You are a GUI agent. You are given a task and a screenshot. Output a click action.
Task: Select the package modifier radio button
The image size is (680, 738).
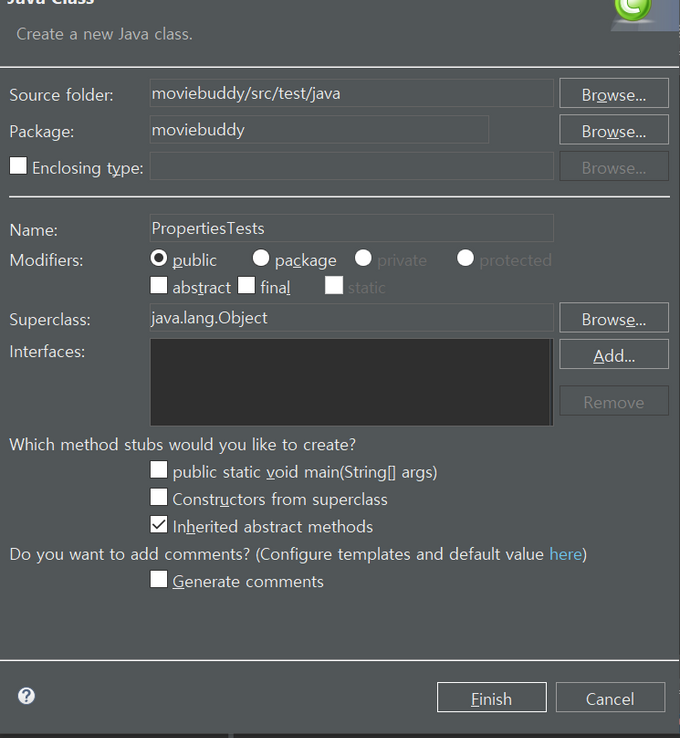click(261, 258)
